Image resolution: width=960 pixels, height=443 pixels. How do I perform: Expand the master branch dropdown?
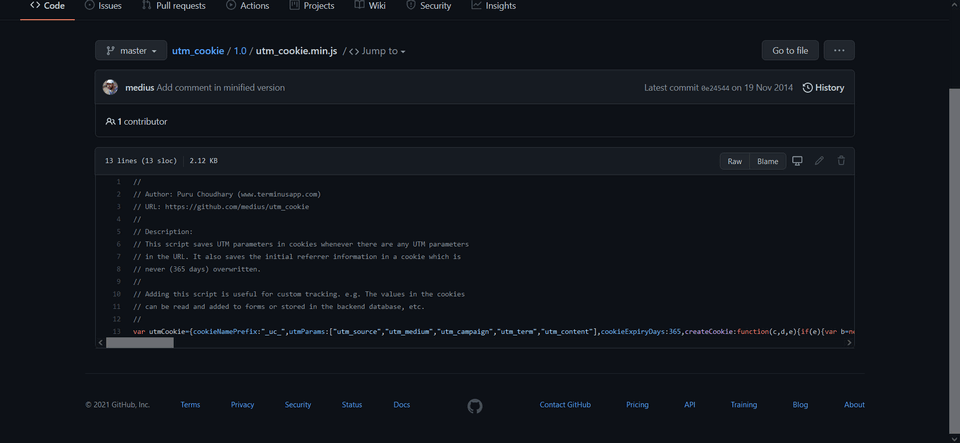coord(131,51)
